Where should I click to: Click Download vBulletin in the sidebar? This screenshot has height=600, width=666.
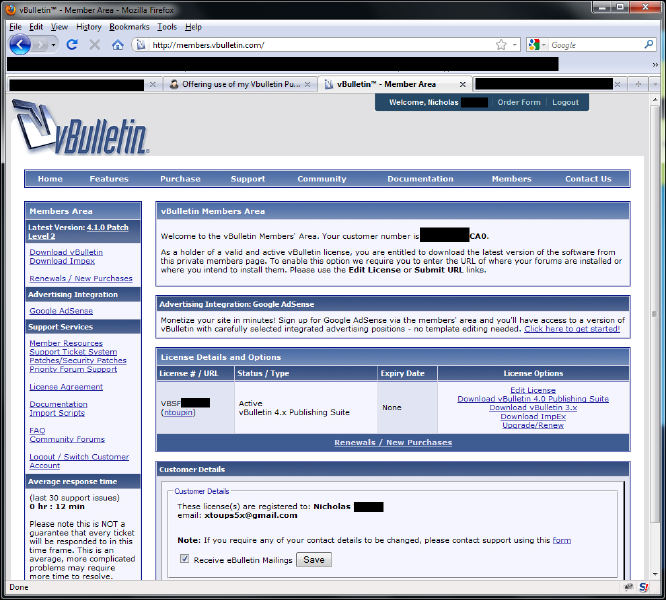[x=66, y=252]
